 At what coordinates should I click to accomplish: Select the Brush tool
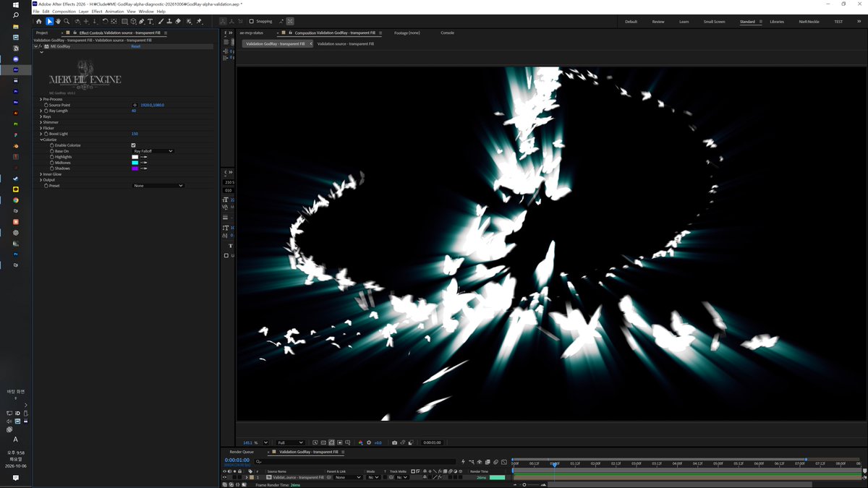(x=160, y=22)
